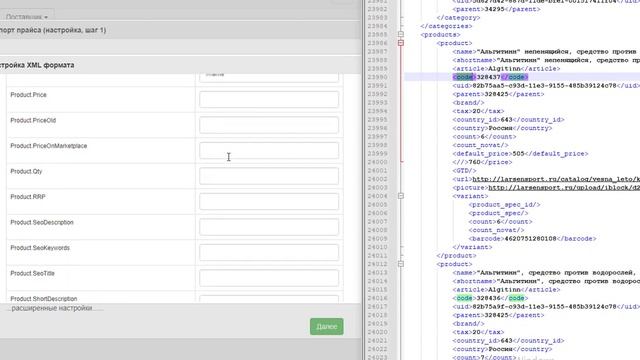Image resolution: width=640 pixels, height=360 pixels.
Task: Focus the Product.PriceOnMarketplace input field
Action: click(x=269, y=151)
